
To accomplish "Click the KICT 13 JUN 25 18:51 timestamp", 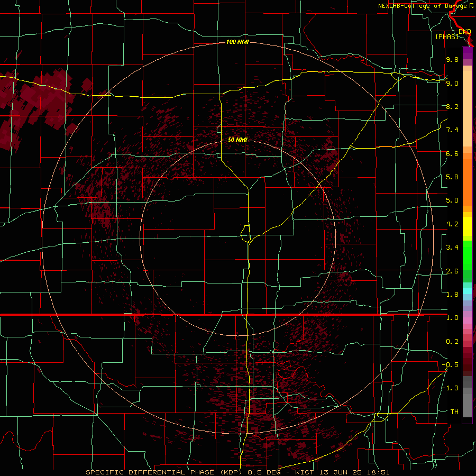I will pyautogui.click(x=342, y=472).
